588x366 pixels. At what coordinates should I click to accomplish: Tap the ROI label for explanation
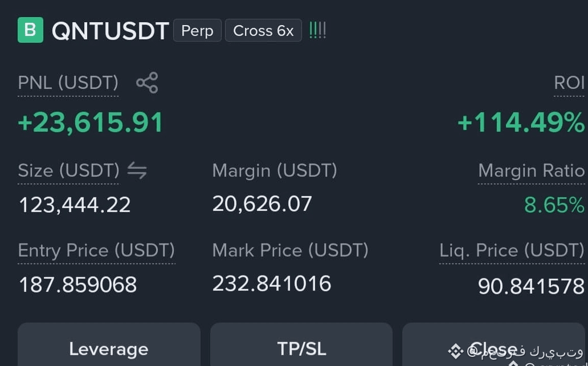point(569,83)
